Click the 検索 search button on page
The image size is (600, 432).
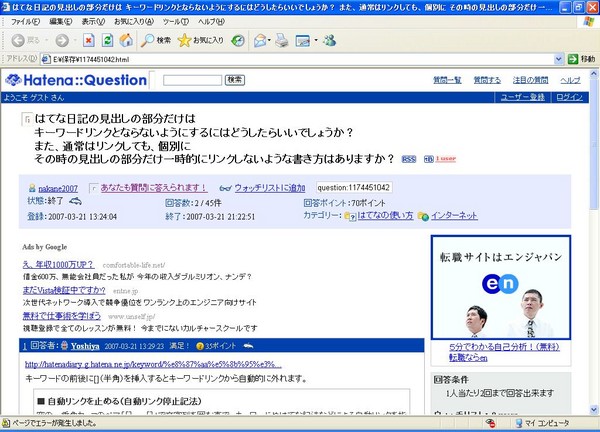(x=235, y=80)
